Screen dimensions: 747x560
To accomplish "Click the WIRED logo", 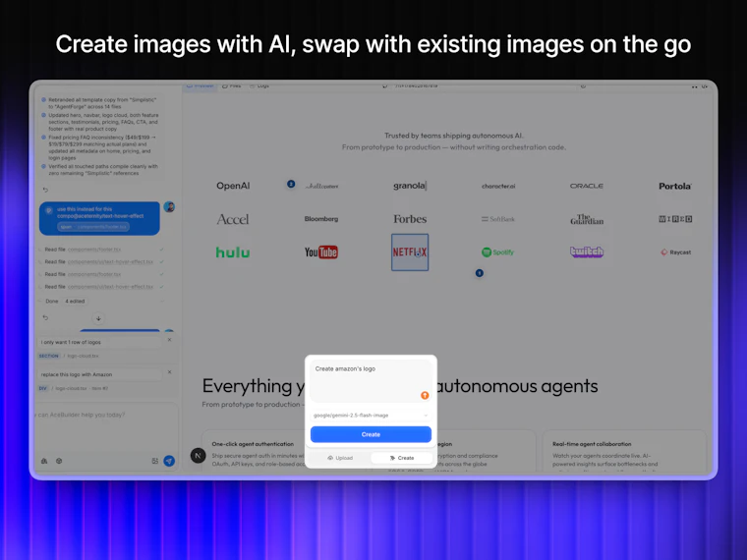I will [675, 219].
